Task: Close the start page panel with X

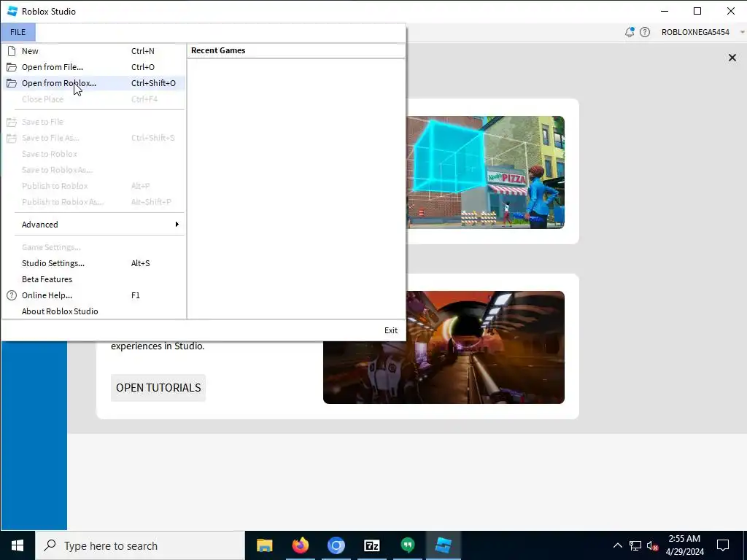Action: coord(732,58)
